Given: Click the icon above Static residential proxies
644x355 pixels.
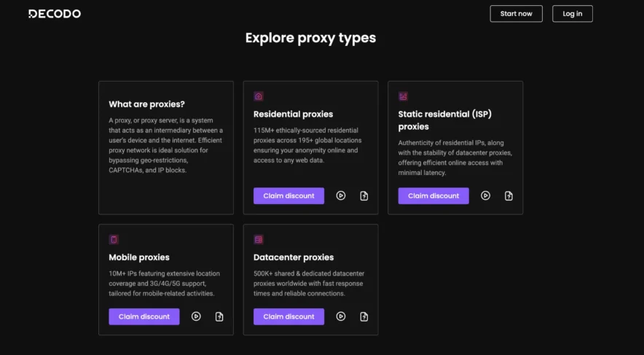Looking at the screenshot, I should 403,96.
